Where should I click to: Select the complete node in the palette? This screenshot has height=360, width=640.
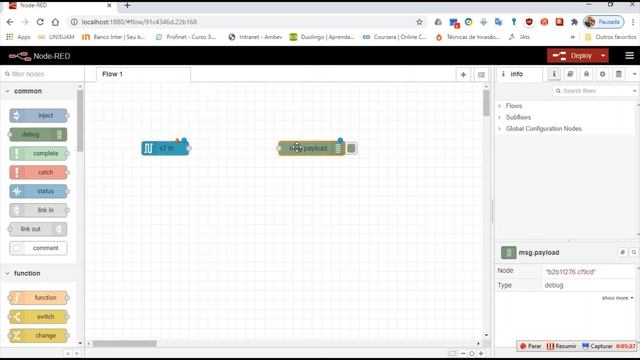coord(38,153)
